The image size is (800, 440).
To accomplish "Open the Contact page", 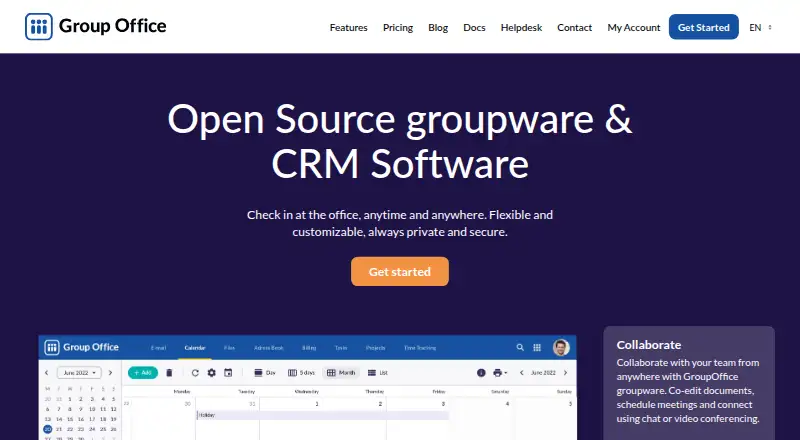I will point(574,28).
